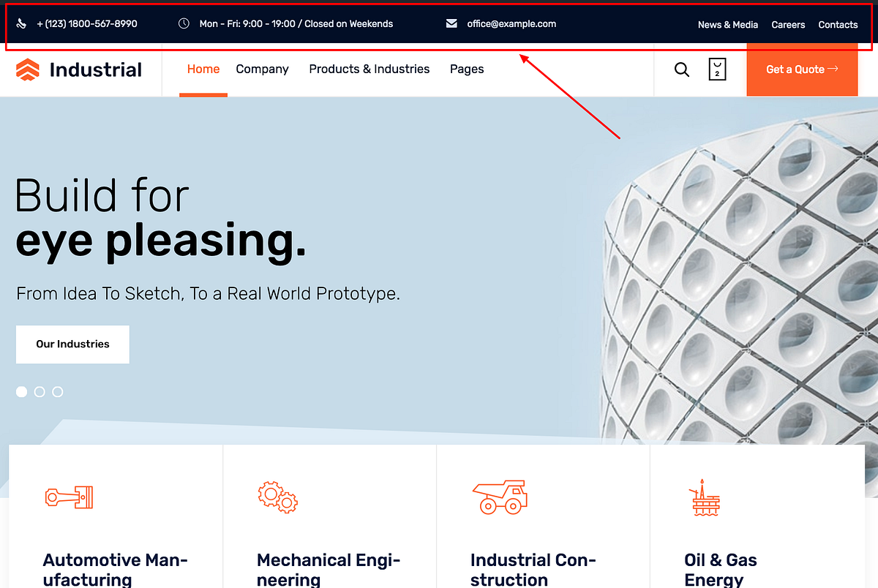Select the filled first carousel dot

21,391
